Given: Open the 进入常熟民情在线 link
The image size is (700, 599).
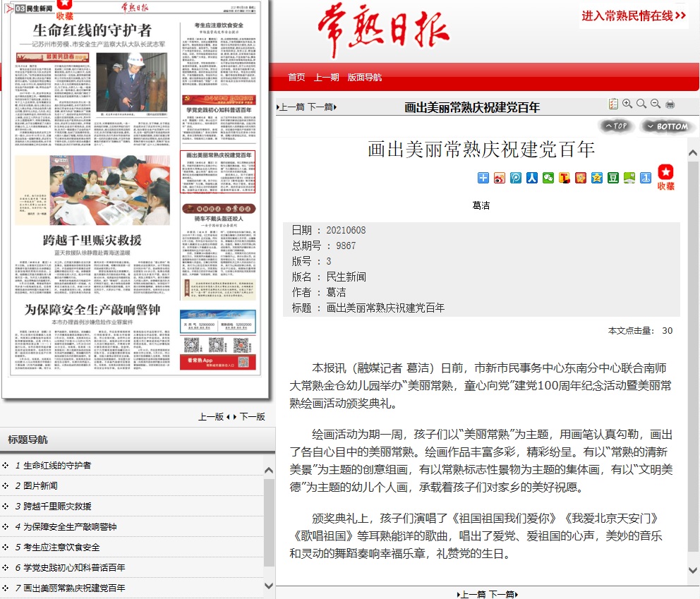Looking at the screenshot, I should [x=634, y=16].
